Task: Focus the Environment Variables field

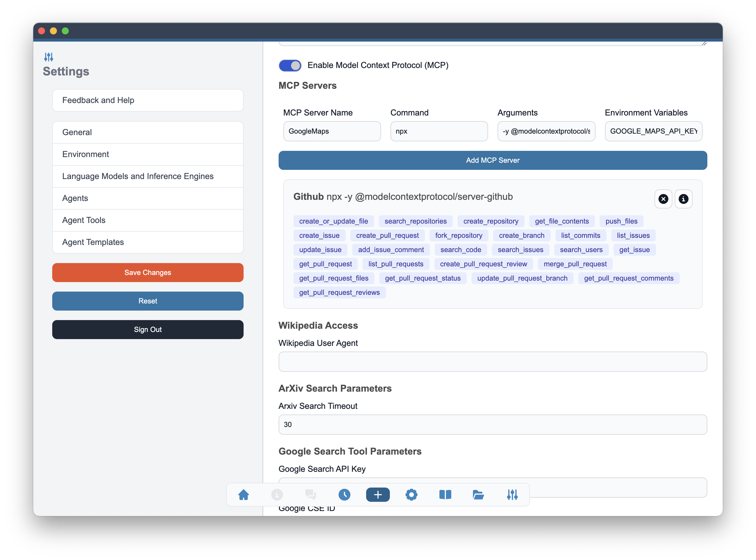Action: click(x=653, y=131)
